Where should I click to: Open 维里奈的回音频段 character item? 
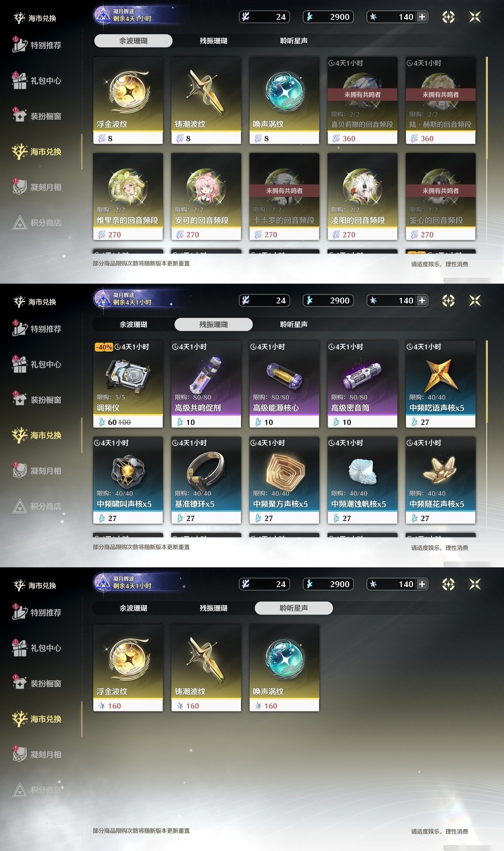128,197
